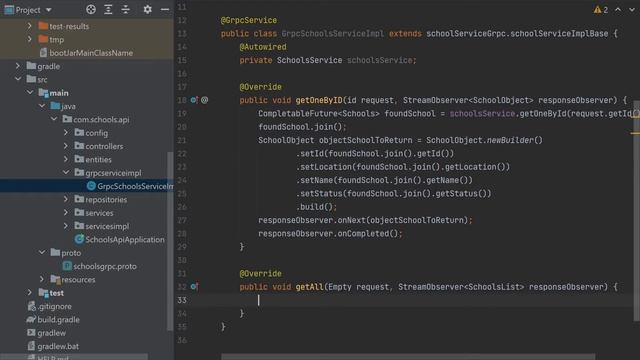
Task: Click the GrpcSchoolsServiceImpl class icon in tree
Action: pos(91,186)
